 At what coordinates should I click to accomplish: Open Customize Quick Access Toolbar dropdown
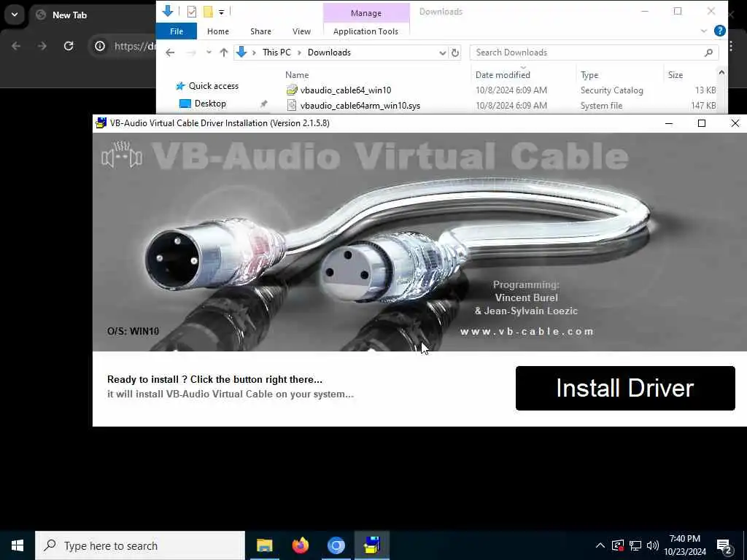click(222, 12)
